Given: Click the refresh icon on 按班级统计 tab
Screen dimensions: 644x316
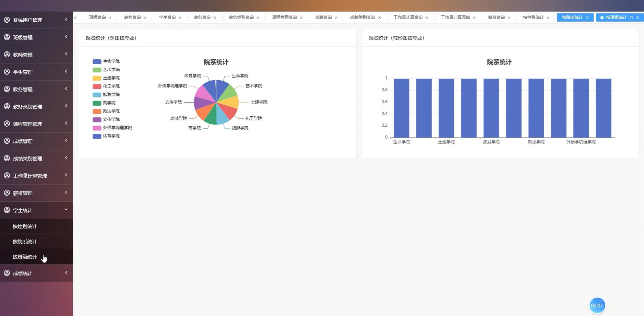Looking at the screenshot, I should click(632, 17).
